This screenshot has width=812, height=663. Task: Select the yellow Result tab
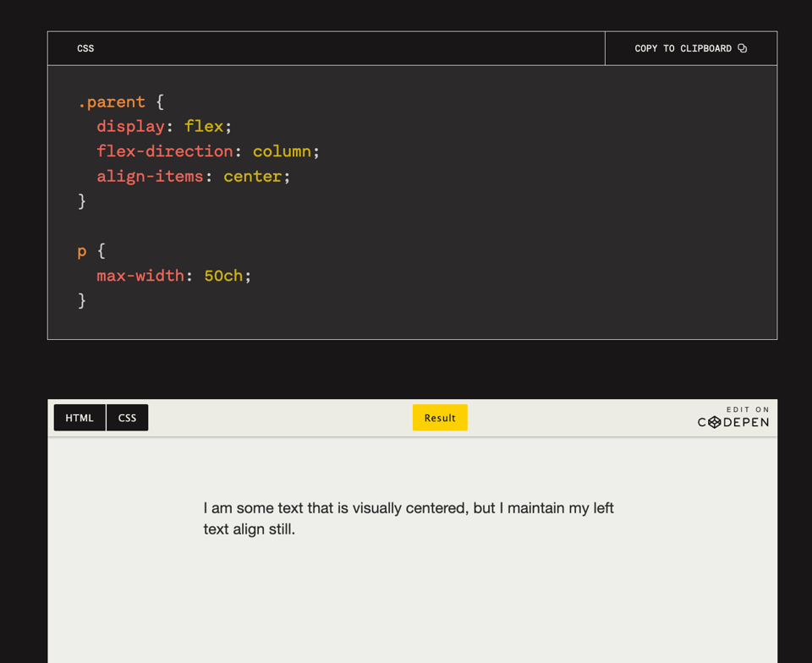click(x=440, y=418)
